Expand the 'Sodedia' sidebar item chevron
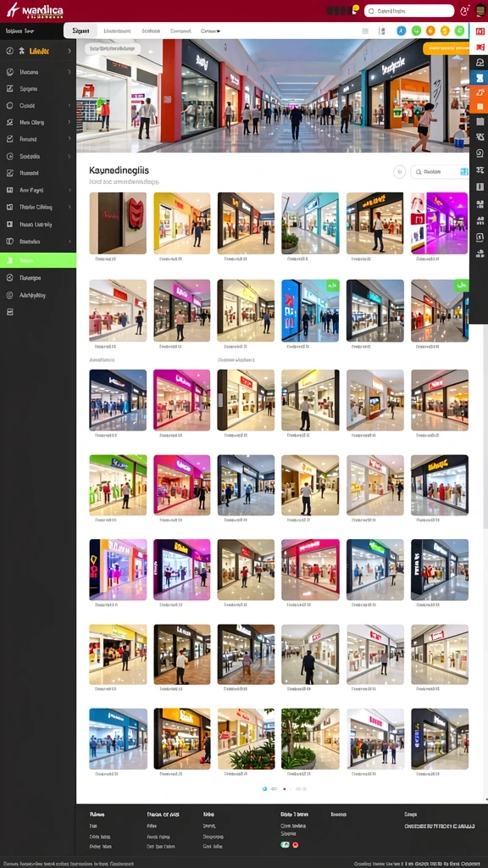The image size is (488, 868). (69, 157)
